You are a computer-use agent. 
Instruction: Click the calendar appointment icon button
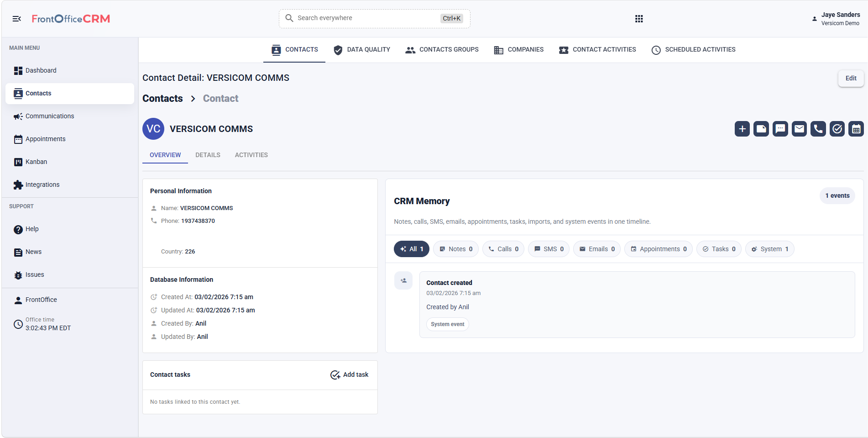point(856,129)
